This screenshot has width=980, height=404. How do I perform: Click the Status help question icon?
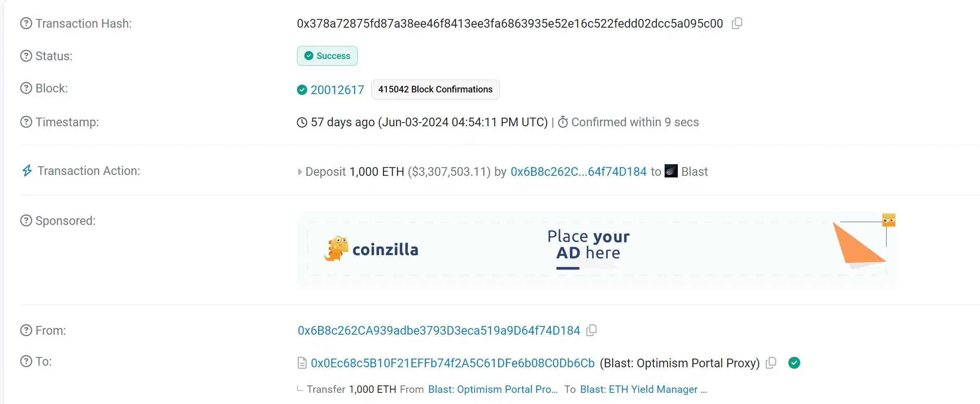click(26, 56)
